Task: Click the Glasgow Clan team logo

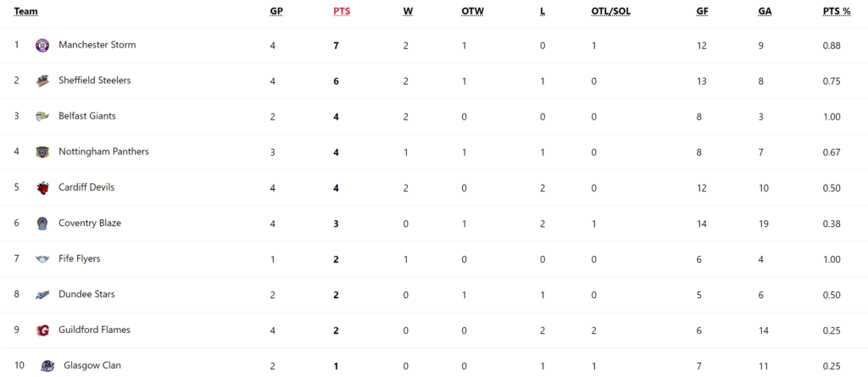Action: point(47,366)
